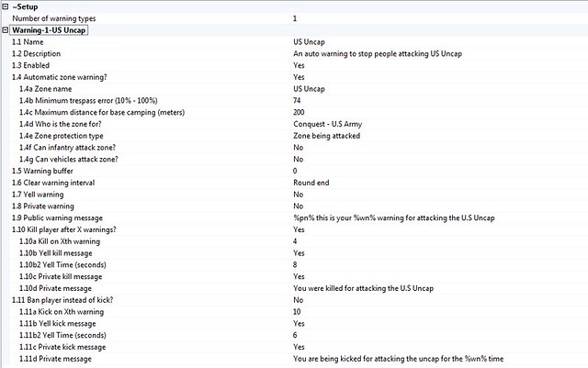
Task: Edit the Minimum trespass error value 74
Action: [x=298, y=100]
